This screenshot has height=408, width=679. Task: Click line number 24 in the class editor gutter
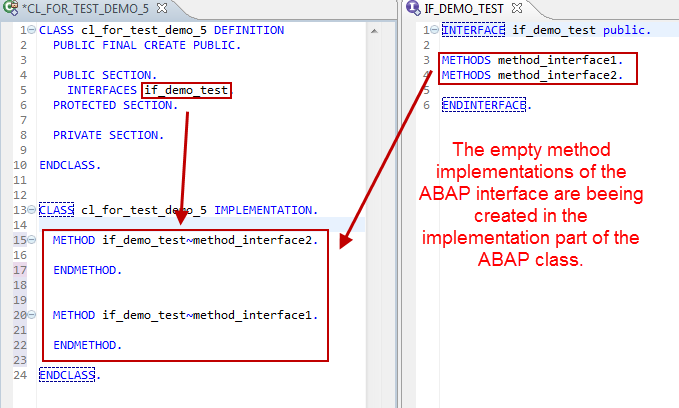click(x=20, y=375)
